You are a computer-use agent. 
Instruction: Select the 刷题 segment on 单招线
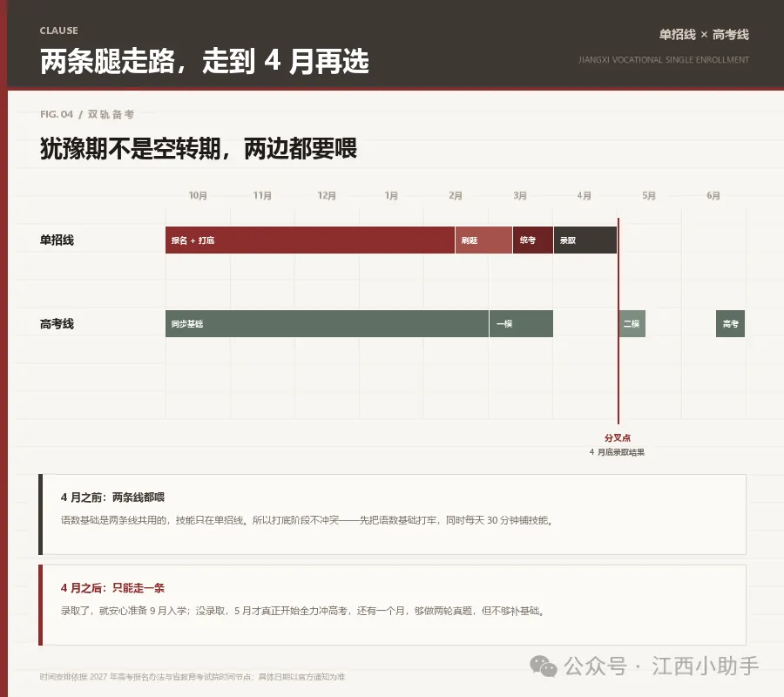coord(483,240)
